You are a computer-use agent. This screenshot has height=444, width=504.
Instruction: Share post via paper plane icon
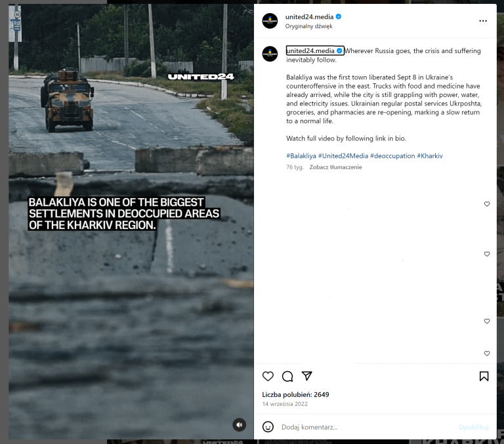coord(307,376)
